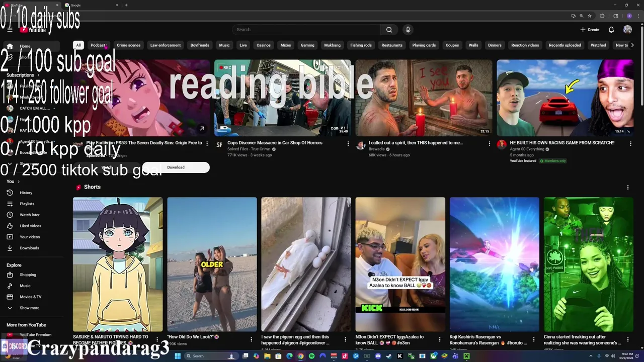
Task: Click the YouTube search input field
Action: click(x=307, y=30)
